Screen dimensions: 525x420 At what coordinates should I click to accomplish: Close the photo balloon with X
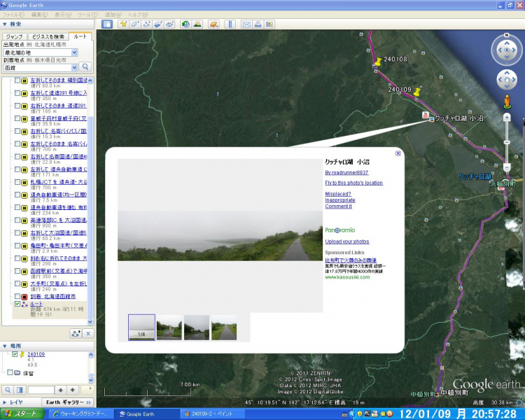click(x=398, y=153)
